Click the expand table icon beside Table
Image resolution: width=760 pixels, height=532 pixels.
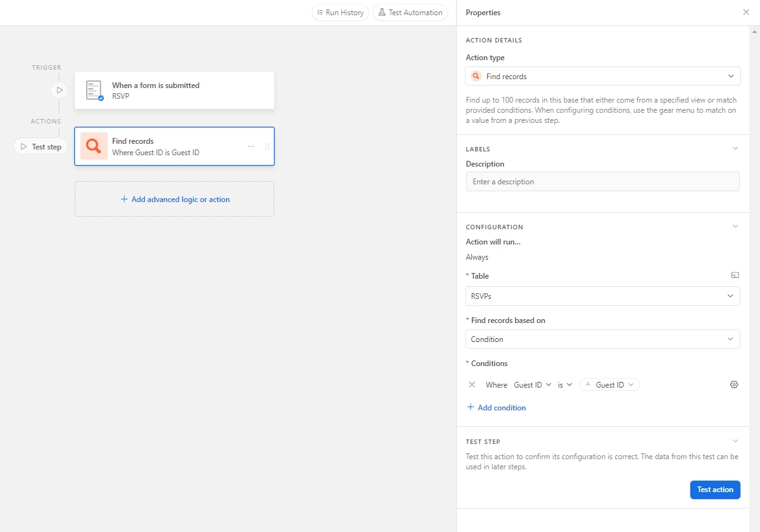(x=735, y=275)
